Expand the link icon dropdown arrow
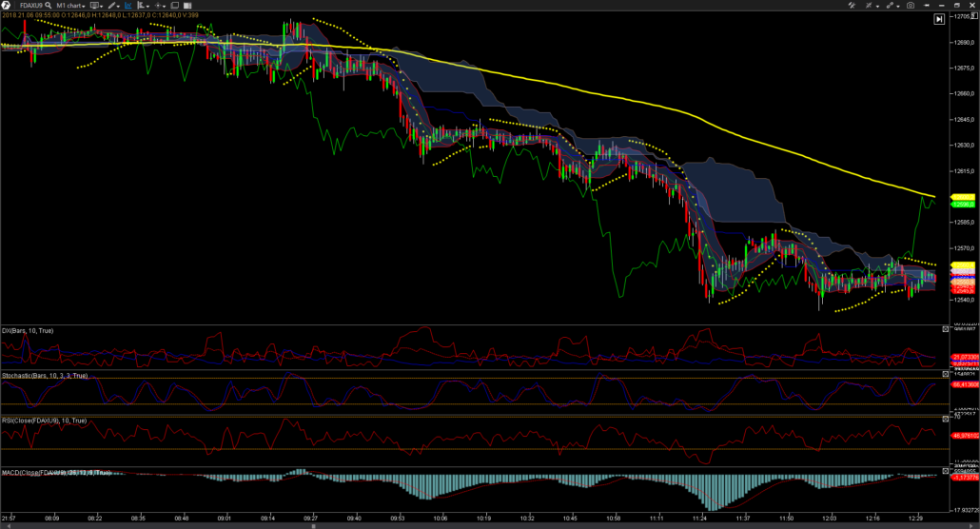Screen dimensions: 980x529 click(x=898, y=7)
